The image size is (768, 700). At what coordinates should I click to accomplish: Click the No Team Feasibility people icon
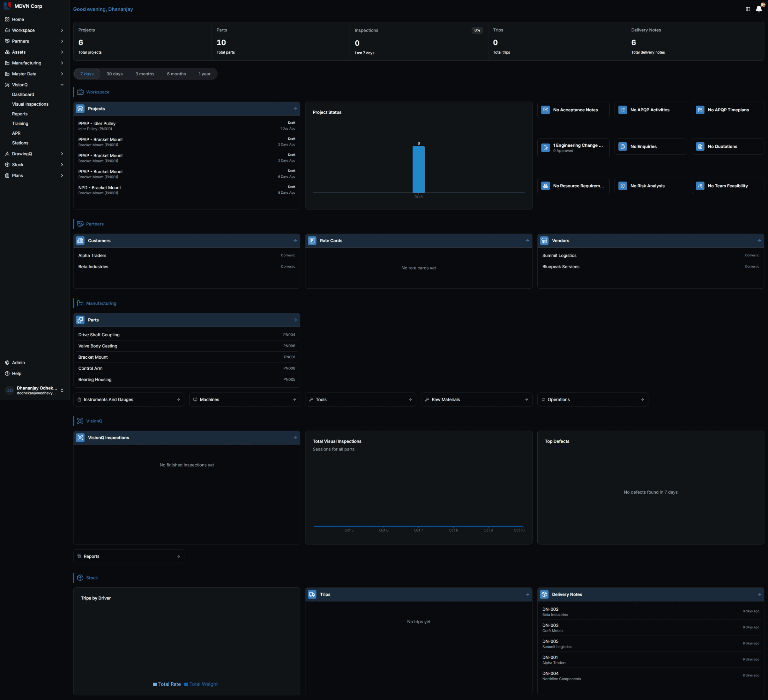tap(700, 186)
